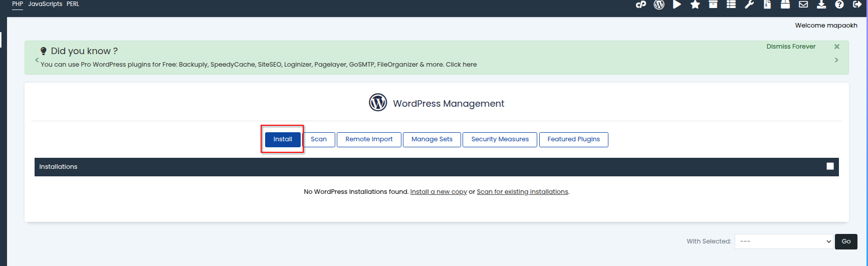Click the Remote Import button
Image resolution: width=868 pixels, height=266 pixels.
tap(369, 139)
